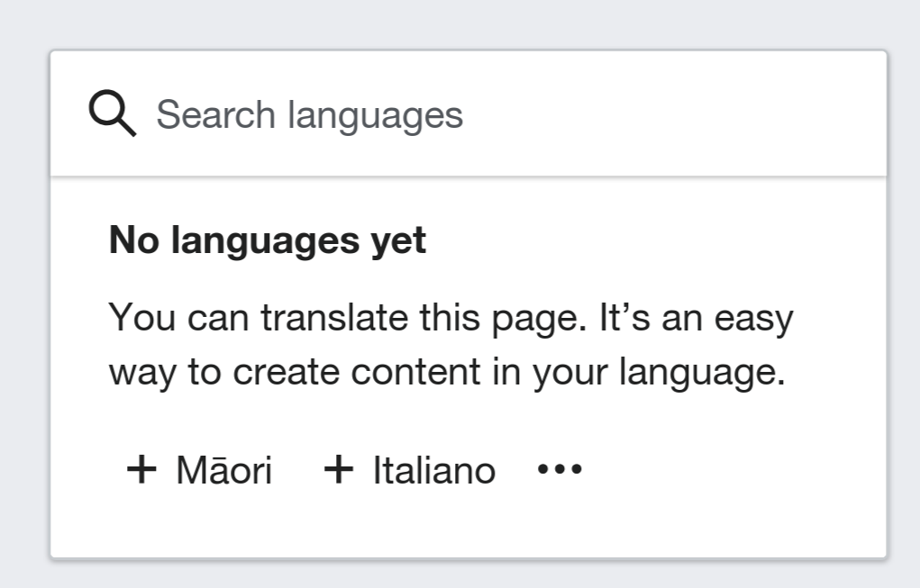Screen dimensions: 920x588
Task: Add a Māori translation
Action: [199, 469]
